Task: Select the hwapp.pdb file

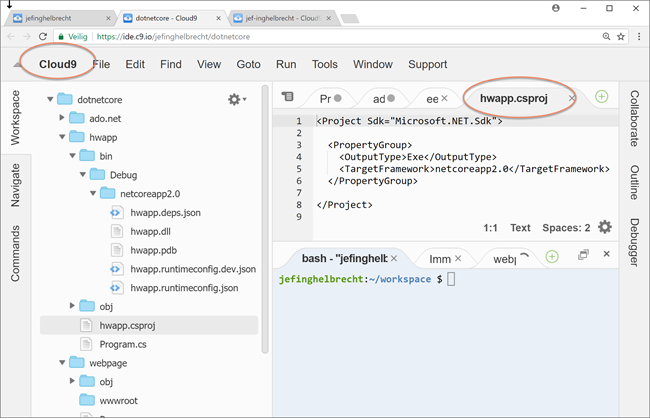Action: click(x=153, y=250)
